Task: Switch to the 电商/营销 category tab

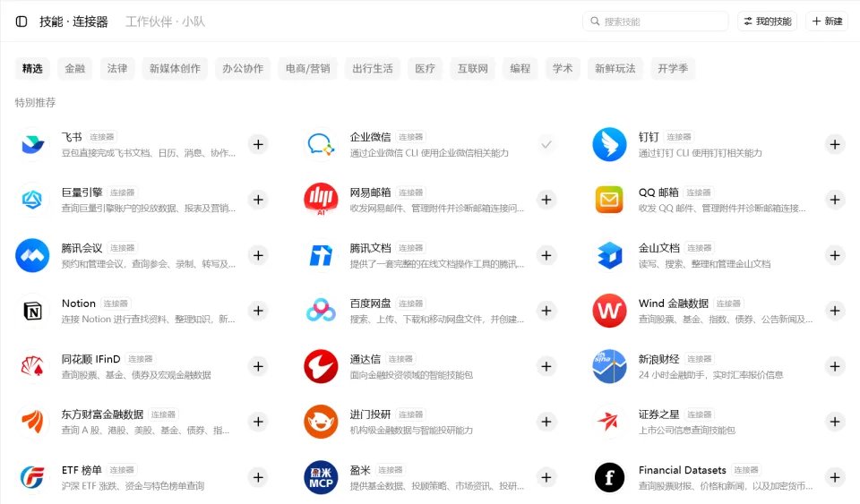Action: 307,68
